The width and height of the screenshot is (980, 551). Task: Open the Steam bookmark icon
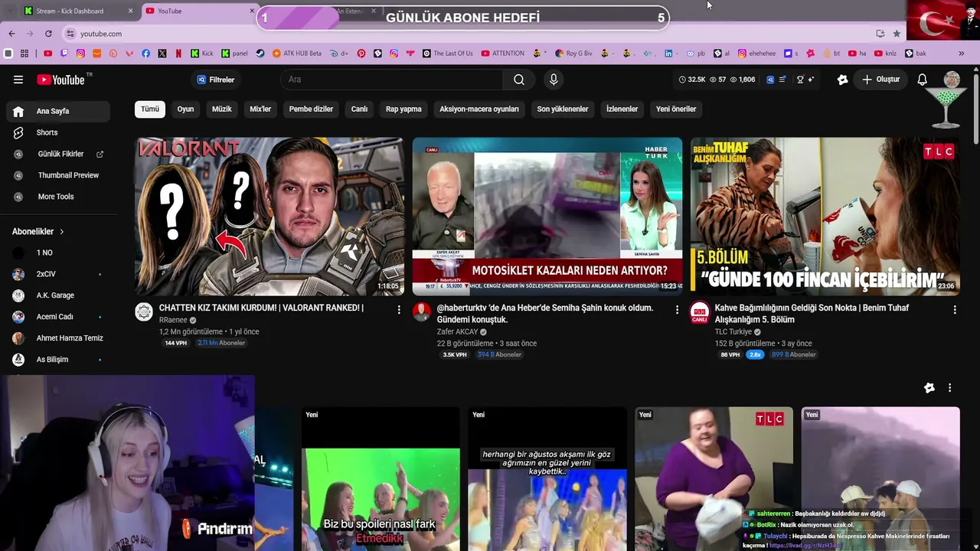(x=260, y=54)
